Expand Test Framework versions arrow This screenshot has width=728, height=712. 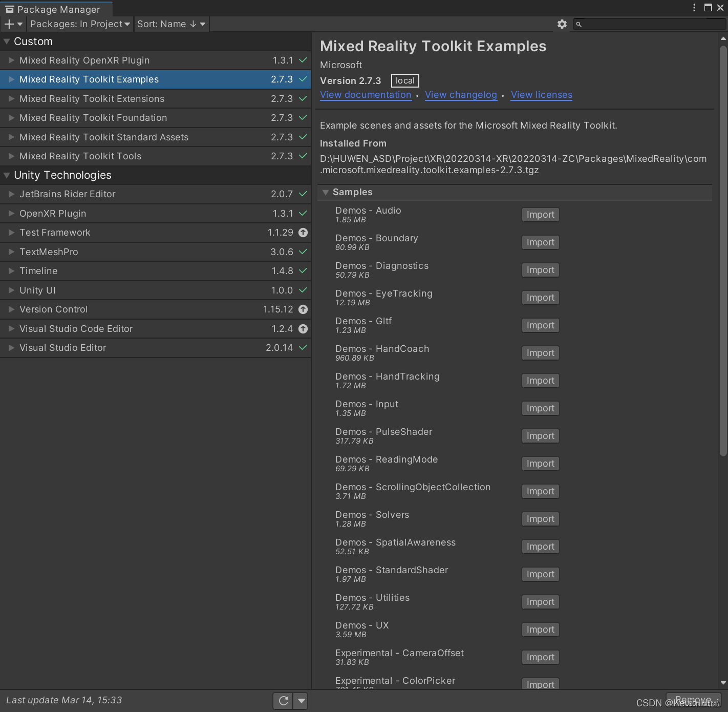(x=11, y=233)
